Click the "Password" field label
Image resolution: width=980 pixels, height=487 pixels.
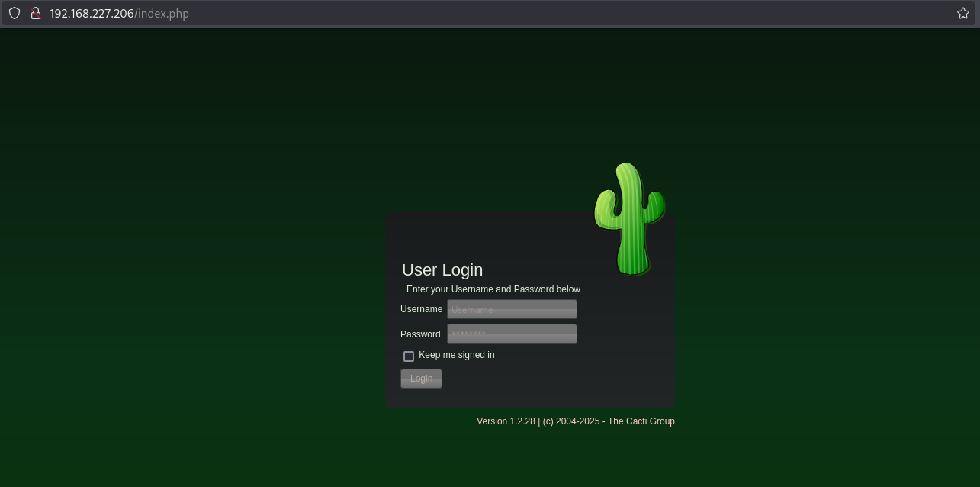pyautogui.click(x=420, y=334)
